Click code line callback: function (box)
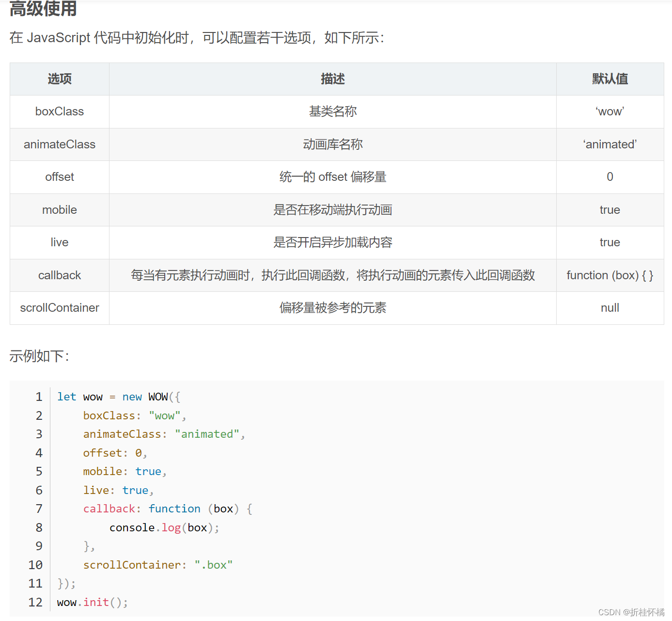Viewport: 672px width, 621px height. pyautogui.click(x=168, y=509)
